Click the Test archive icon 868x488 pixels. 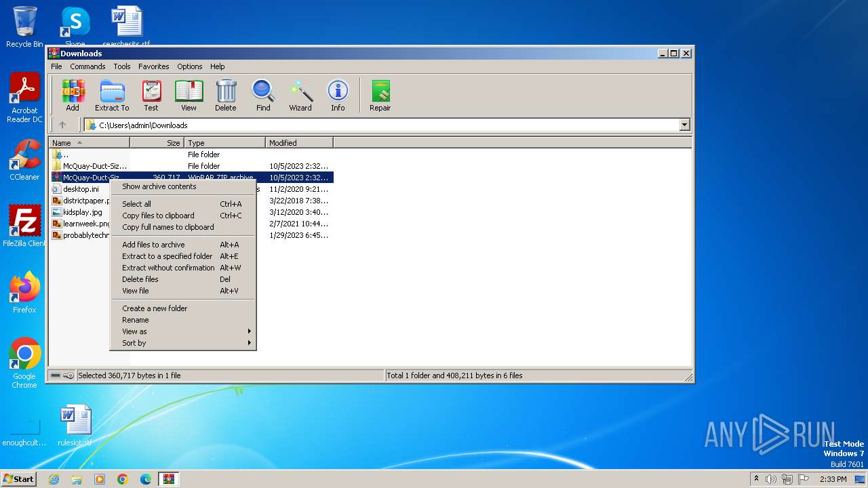(151, 96)
